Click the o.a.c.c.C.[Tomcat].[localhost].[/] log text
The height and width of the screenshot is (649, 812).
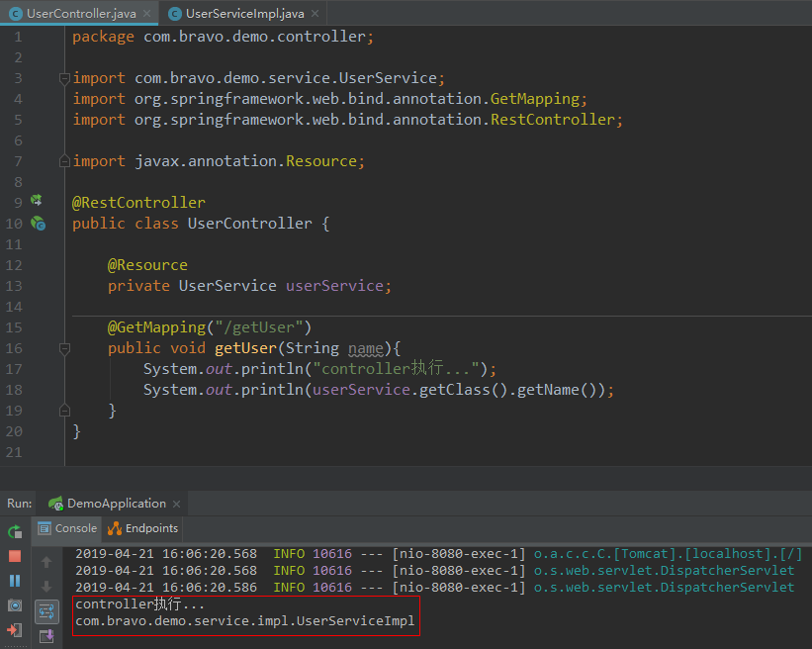pyautogui.click(x=668, y=554)
